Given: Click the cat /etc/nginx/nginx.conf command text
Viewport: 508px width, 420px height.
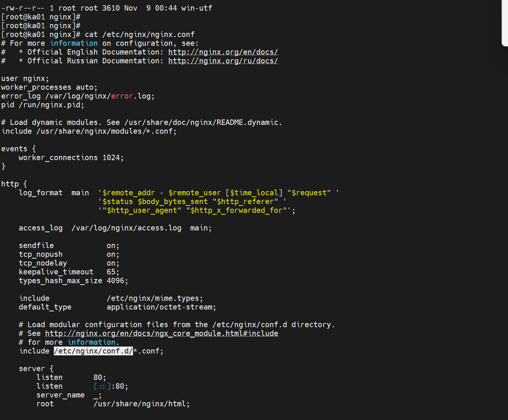Looking at the screenshot, I should point(139,34).
